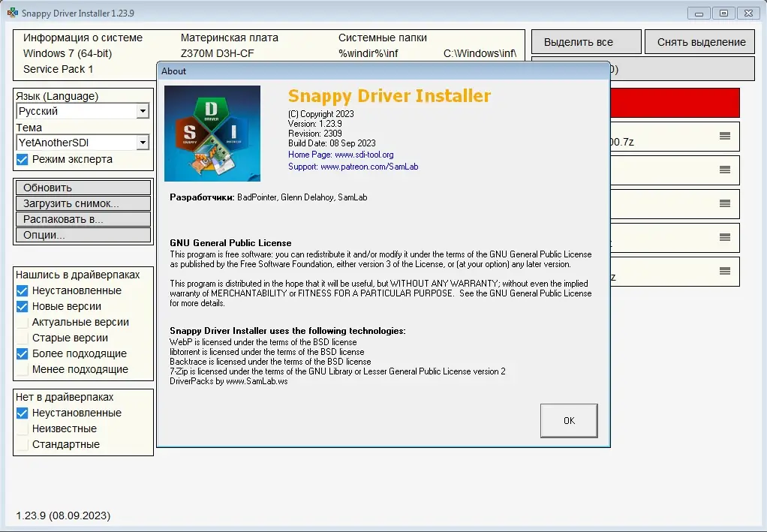Open hamburger menu on the row ending 00.7z
The width and height of the screenshot is (767, 532).
(725, 136)
